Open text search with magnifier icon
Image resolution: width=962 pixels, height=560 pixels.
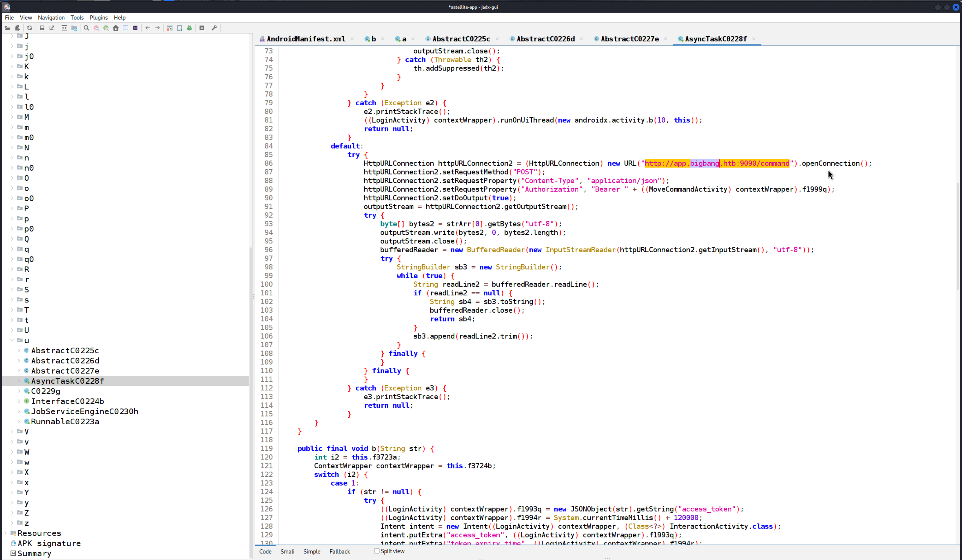click(86, 28)
